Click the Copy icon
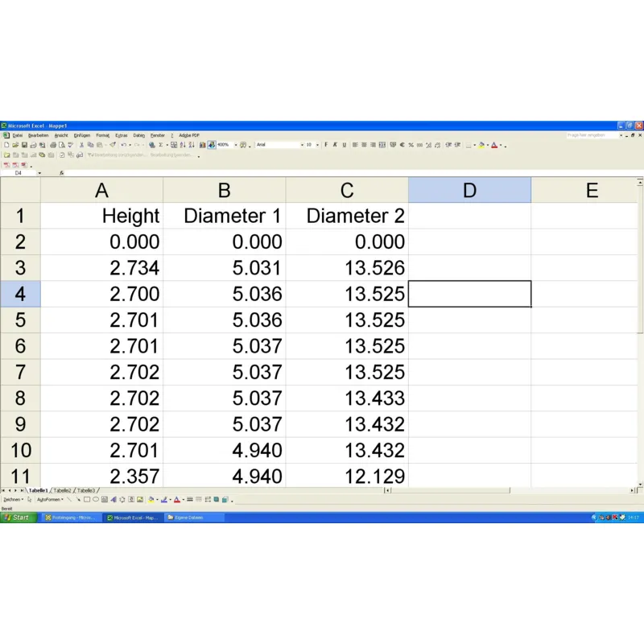This screenshot has height=644, width=644. (90, 145)
